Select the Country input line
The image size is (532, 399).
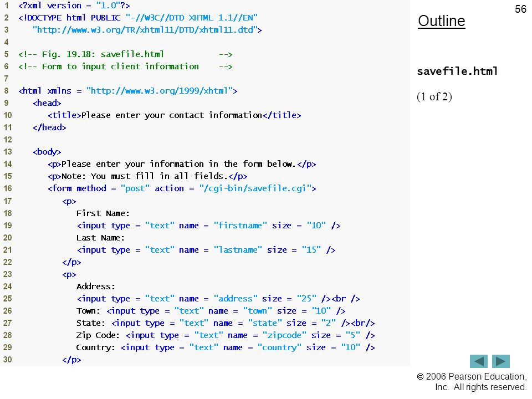[x=226, y=348]
